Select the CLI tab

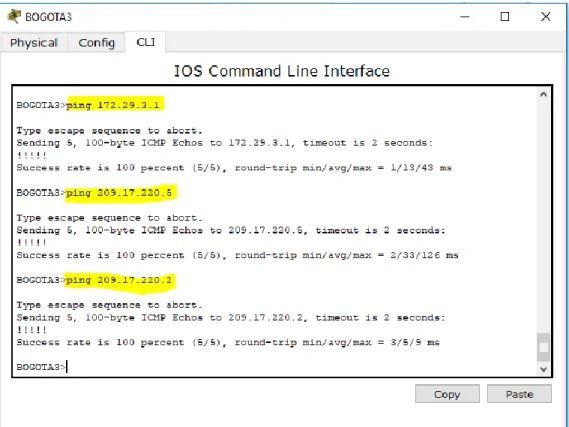coord(146,42)
